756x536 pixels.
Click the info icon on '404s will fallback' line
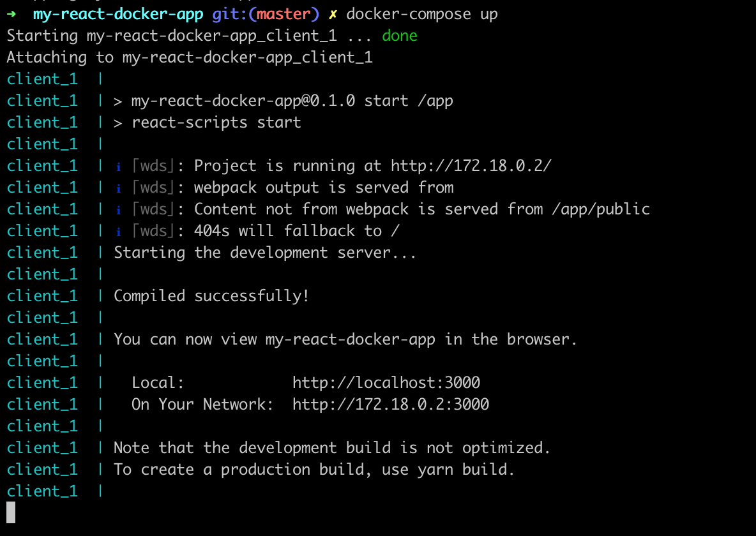click(x=119, y=232)
